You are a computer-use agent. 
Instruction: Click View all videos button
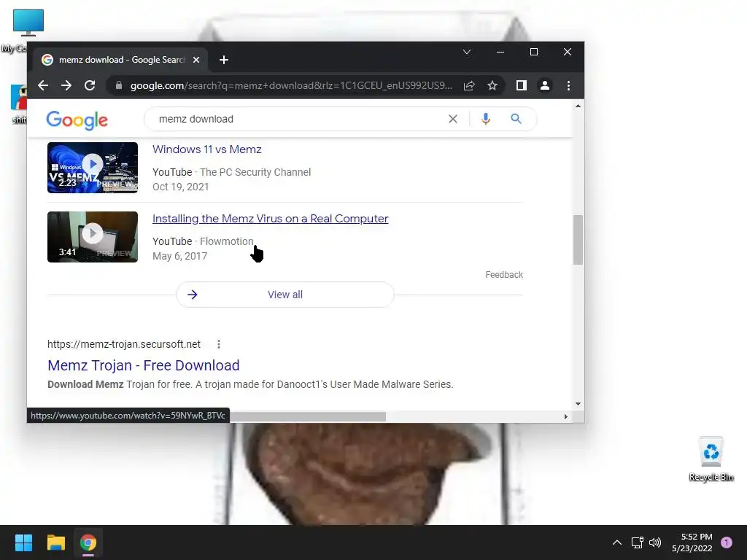pos(285,295)
